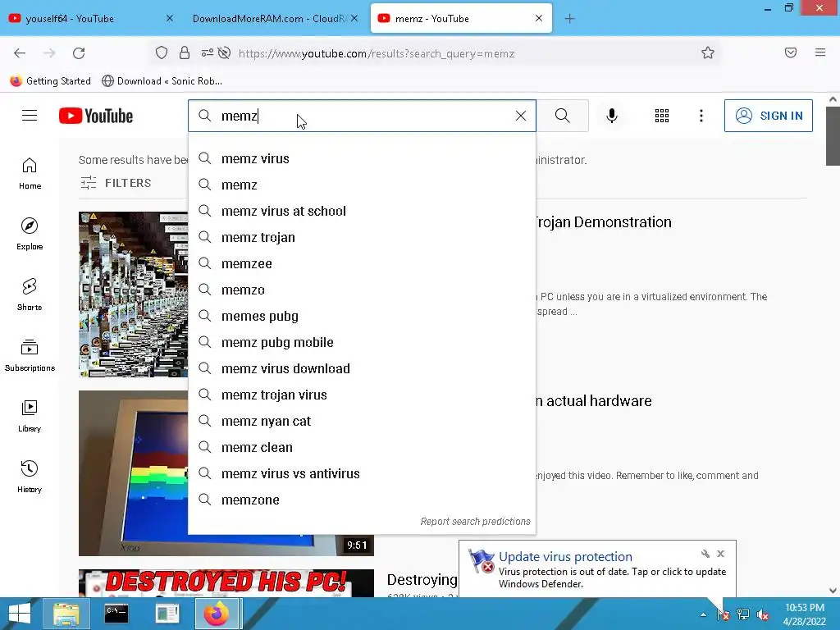Choose suggestion "memes pubg"
The width and height of the screenshot is (840, 630).
point(362,316)
